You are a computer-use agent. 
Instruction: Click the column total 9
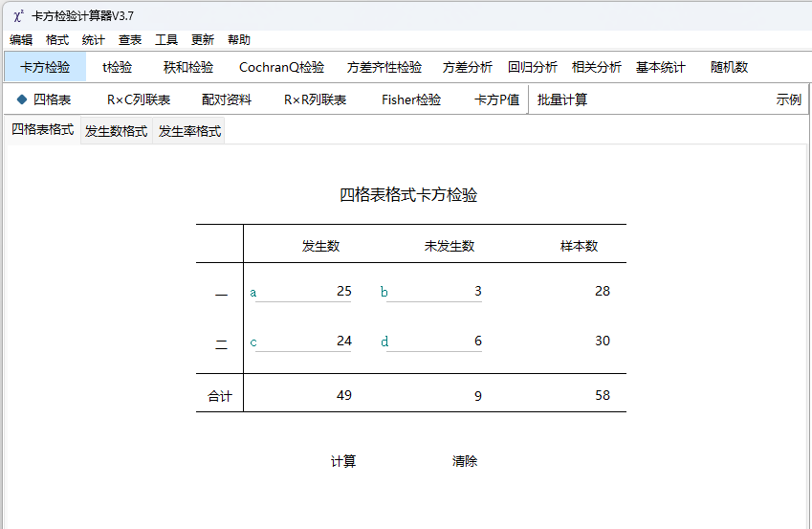pyautogui.click(x=478, y=396)
